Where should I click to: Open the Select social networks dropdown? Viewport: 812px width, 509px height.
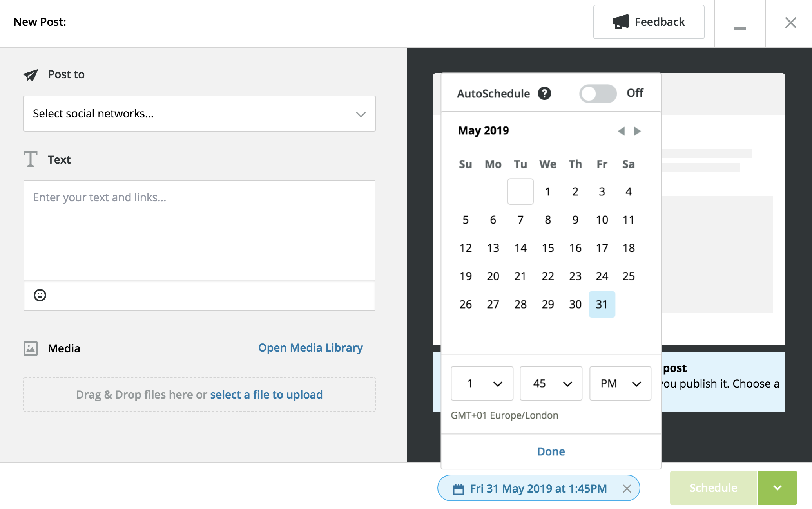coord(199,114)
